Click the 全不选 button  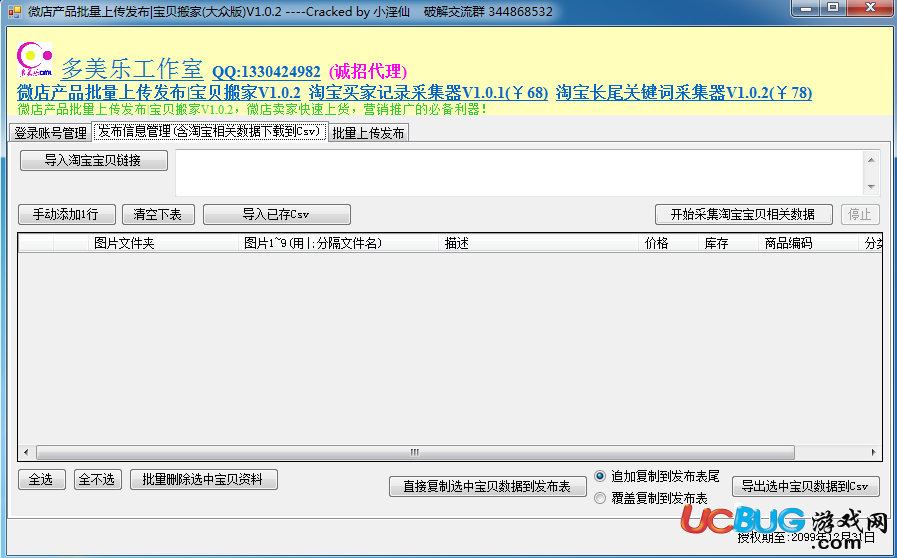(98, 480)
